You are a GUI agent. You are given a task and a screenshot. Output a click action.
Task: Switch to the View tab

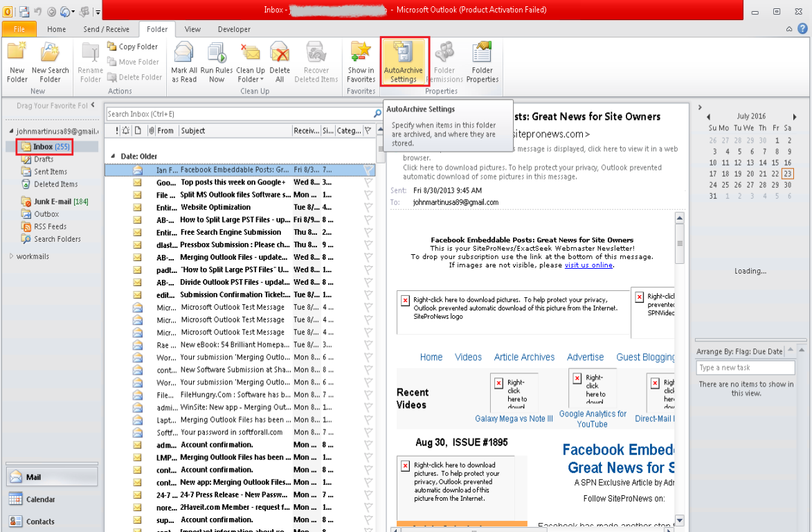click(192, 29)
